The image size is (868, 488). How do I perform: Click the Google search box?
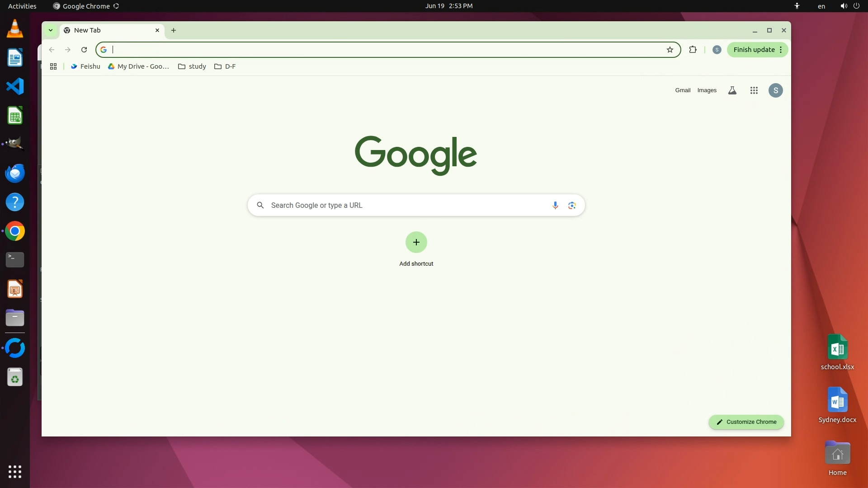pyautogui.click(x=407, y=205)
